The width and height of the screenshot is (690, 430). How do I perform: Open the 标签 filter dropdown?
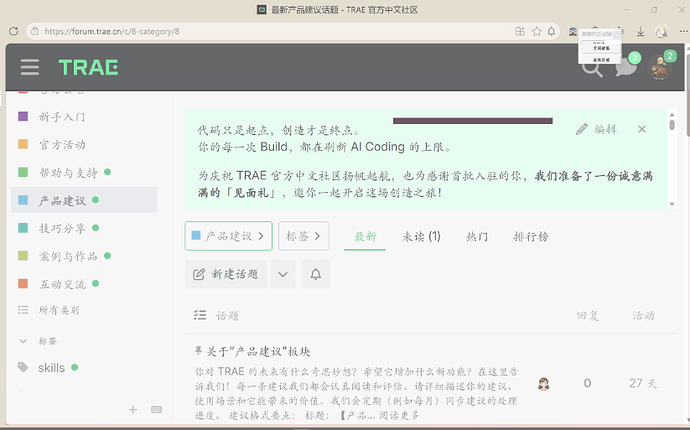tap(304, 236)
